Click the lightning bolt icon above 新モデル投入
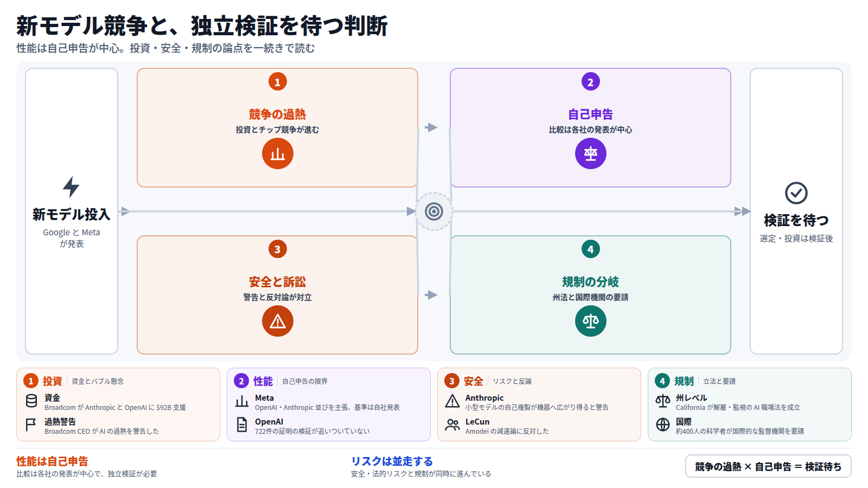Image resolution: width=868 pixels, height=488 pixels. pos(71,187)
